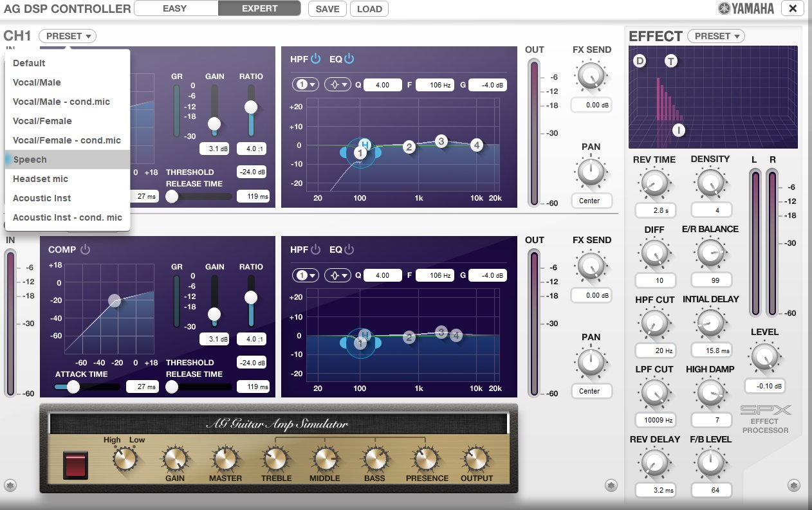Image resolution: width=812 pixels, height=510 pixels.
Task: Select the Speech preset
Action: (68, 159)
